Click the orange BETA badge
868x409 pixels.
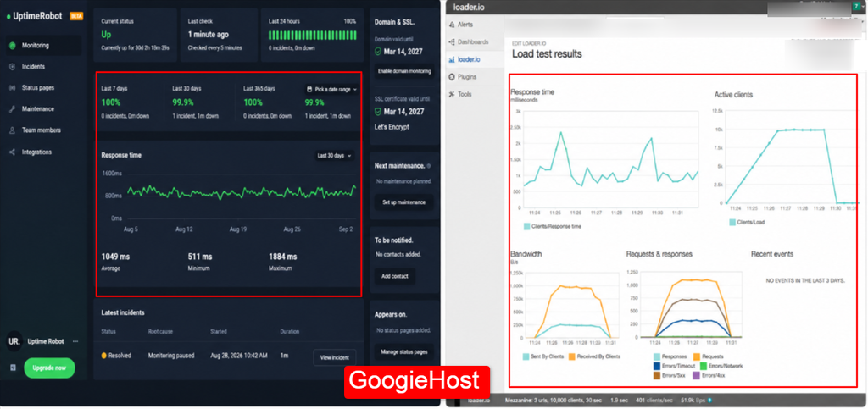coord(75,17)
